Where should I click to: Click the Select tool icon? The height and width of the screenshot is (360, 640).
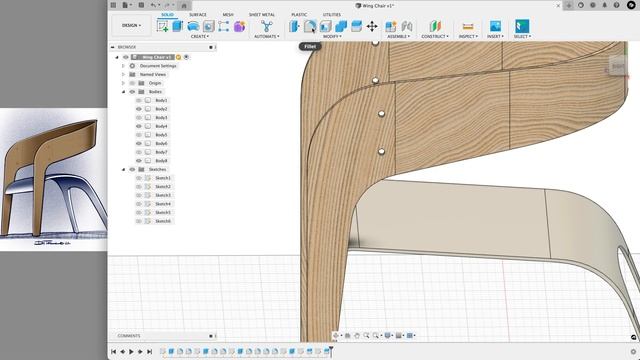pos(522,27)
